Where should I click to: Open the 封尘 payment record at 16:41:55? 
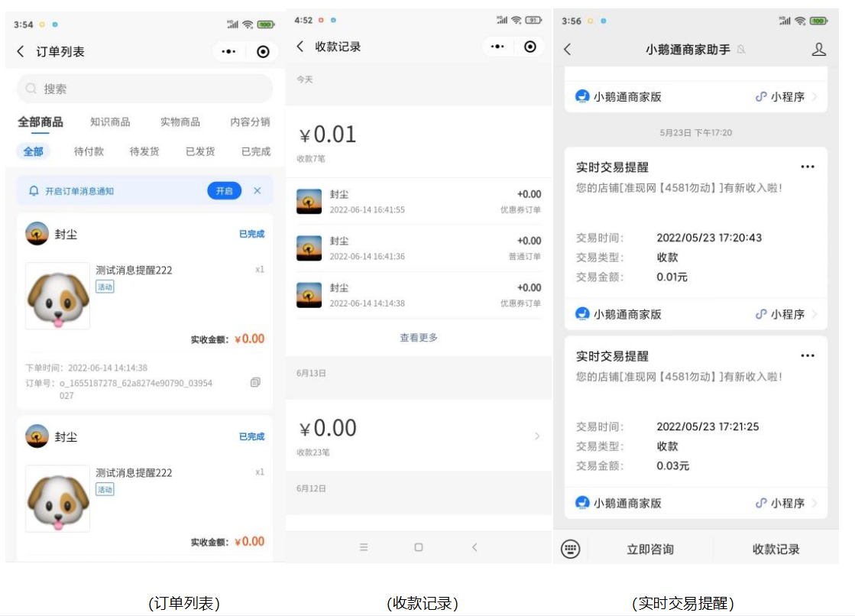pyautogui.click(x=419, y=201)
